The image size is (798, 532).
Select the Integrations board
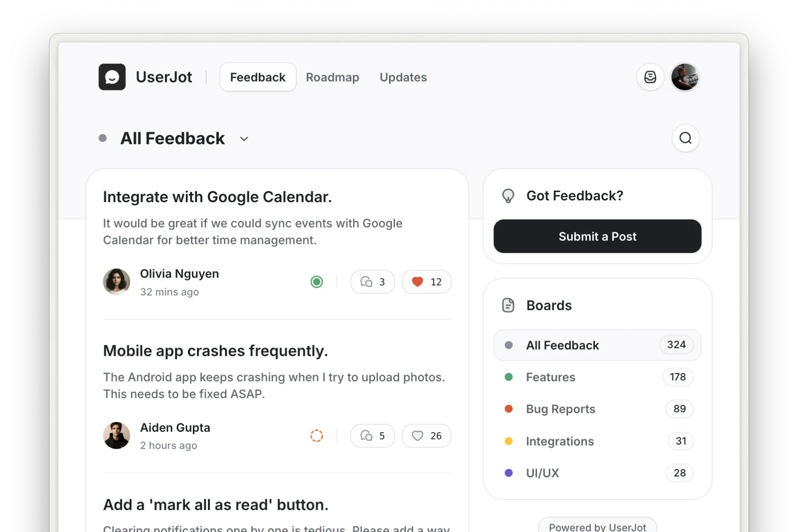(597, 441)
